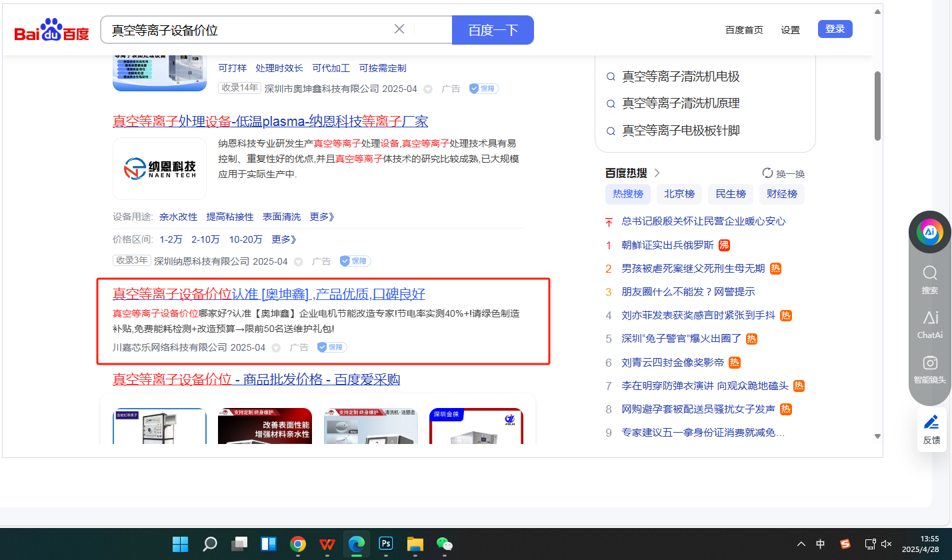Viewport: 952px width, 560px height.
Task: Expand 更多 under 价格区间
Action: point(284,239)
